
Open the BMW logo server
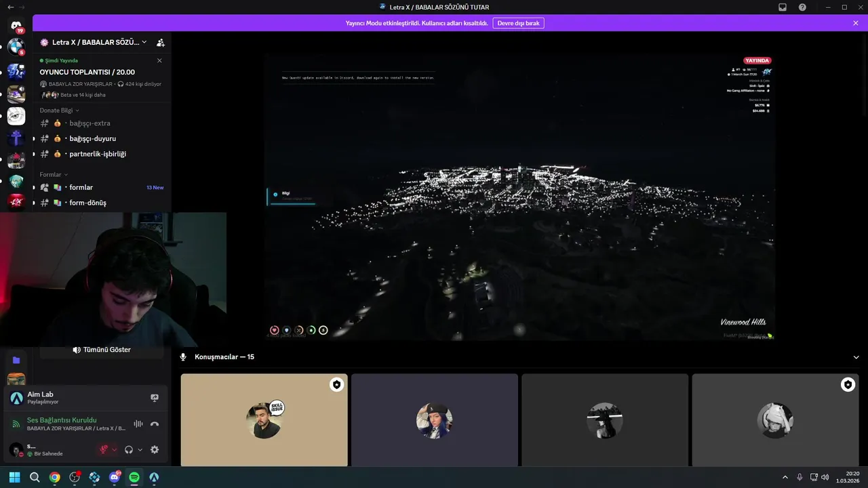pos(16,47)
